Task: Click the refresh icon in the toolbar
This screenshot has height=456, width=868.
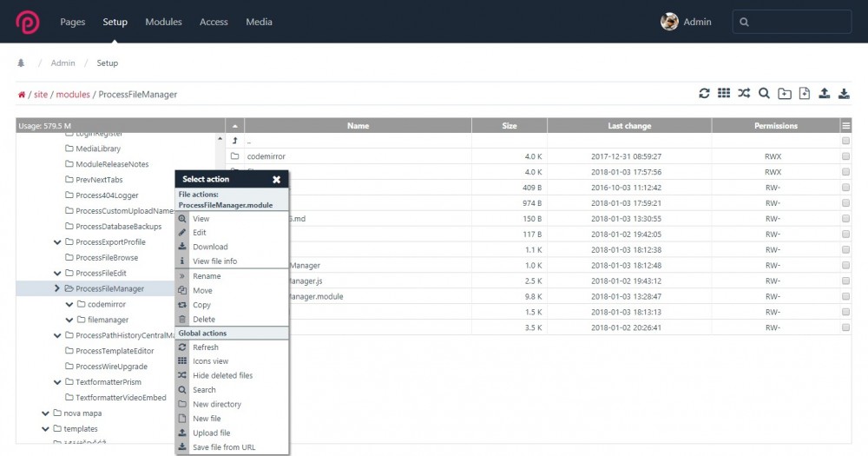Action: (x=704, y=94)
